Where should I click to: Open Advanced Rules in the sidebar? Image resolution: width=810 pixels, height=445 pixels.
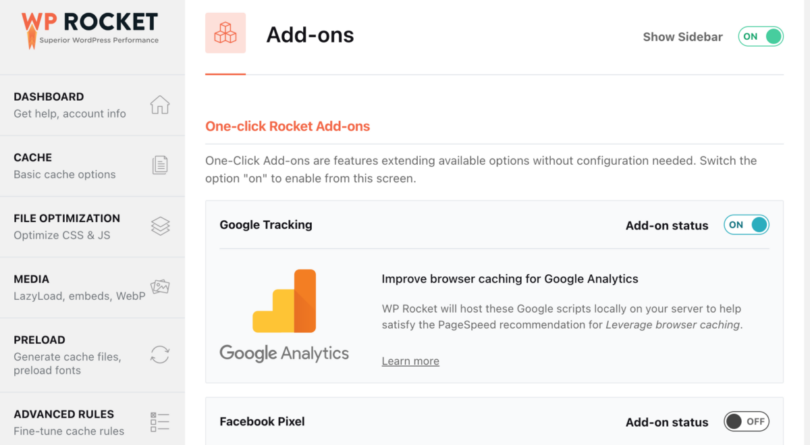[x=92, y=420]
